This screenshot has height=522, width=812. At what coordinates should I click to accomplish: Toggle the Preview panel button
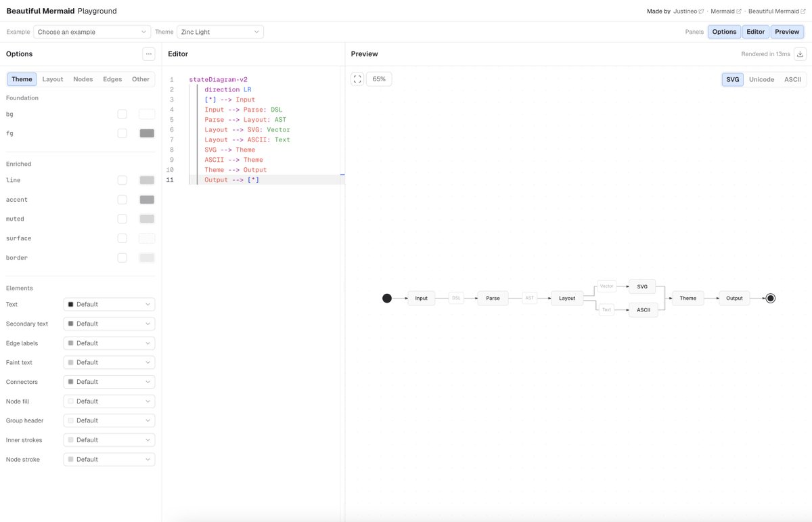[787, 32]
